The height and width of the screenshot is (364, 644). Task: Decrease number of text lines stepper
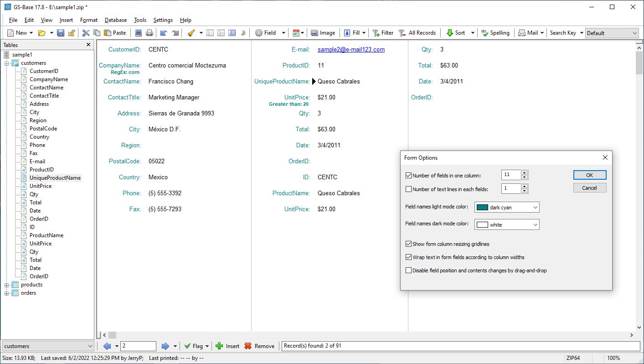coord(524,191)
